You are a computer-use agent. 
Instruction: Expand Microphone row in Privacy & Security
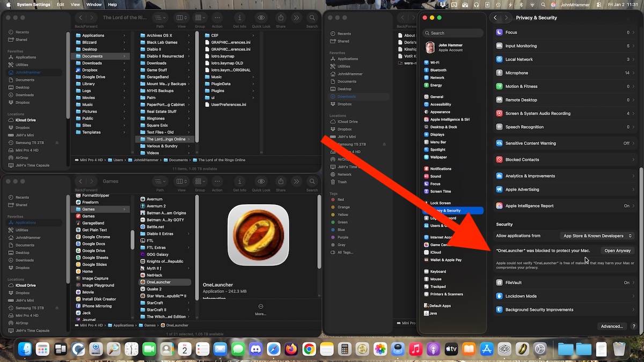(565, 73)
